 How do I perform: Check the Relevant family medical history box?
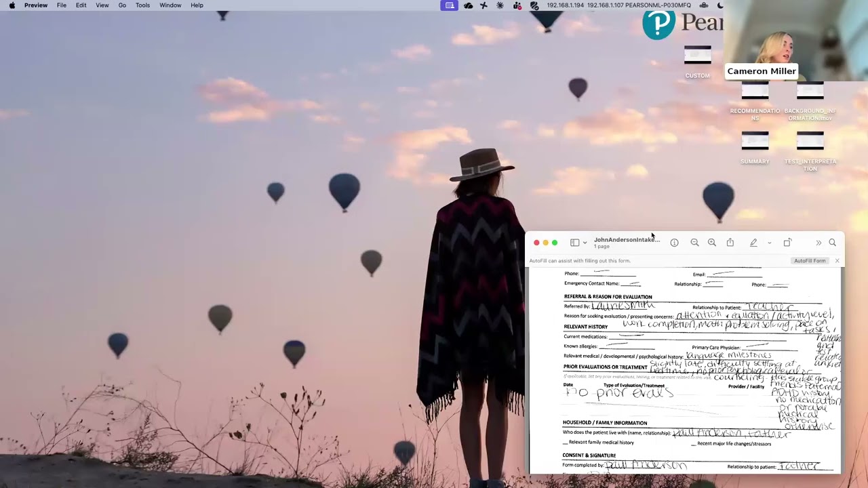click(x=566, y=443)
